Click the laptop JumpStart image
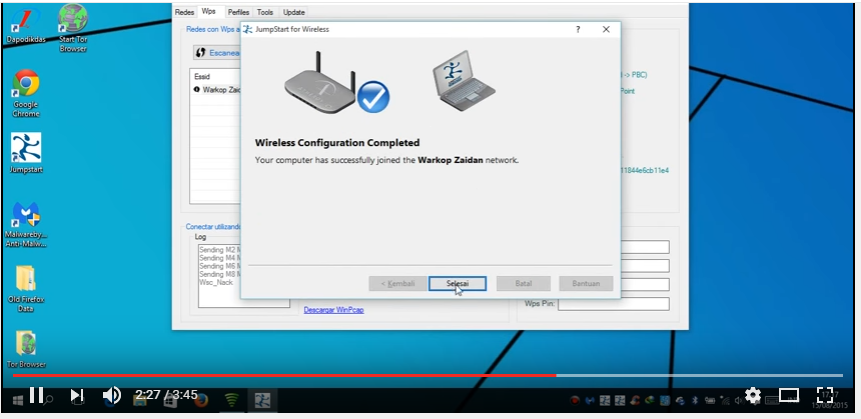 (462, 79)
